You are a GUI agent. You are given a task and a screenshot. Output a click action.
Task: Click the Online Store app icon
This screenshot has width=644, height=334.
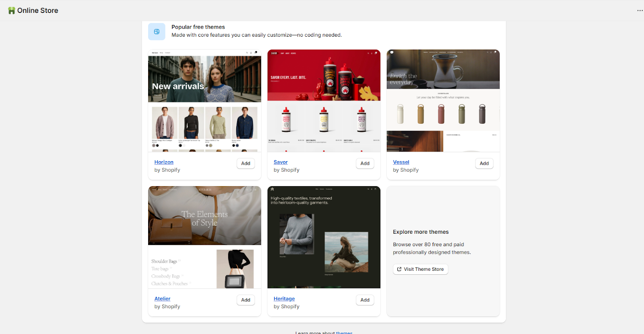12,10
